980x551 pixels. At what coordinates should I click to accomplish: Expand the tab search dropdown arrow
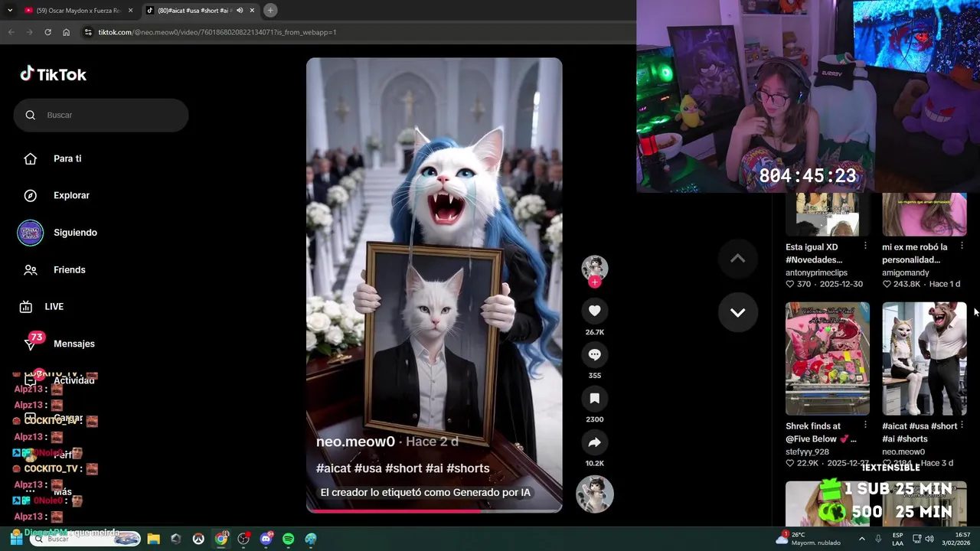click(10, 10)
